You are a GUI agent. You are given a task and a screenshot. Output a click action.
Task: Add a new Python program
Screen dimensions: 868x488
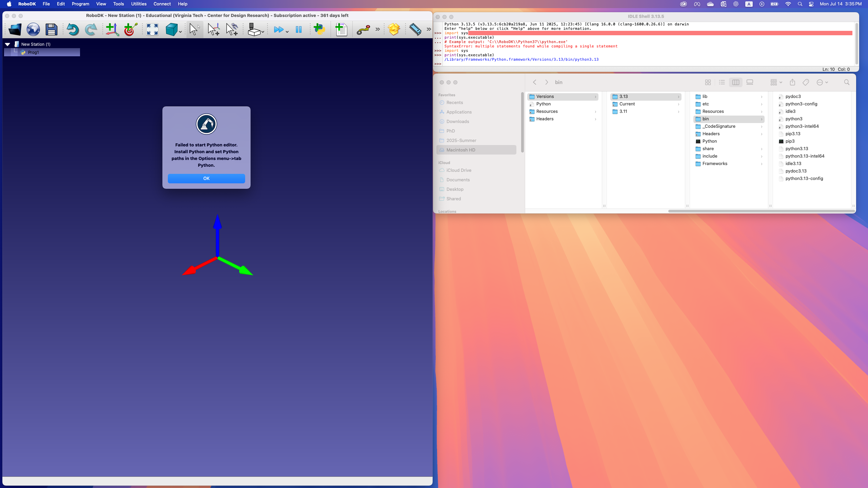[x=319, y=30]
